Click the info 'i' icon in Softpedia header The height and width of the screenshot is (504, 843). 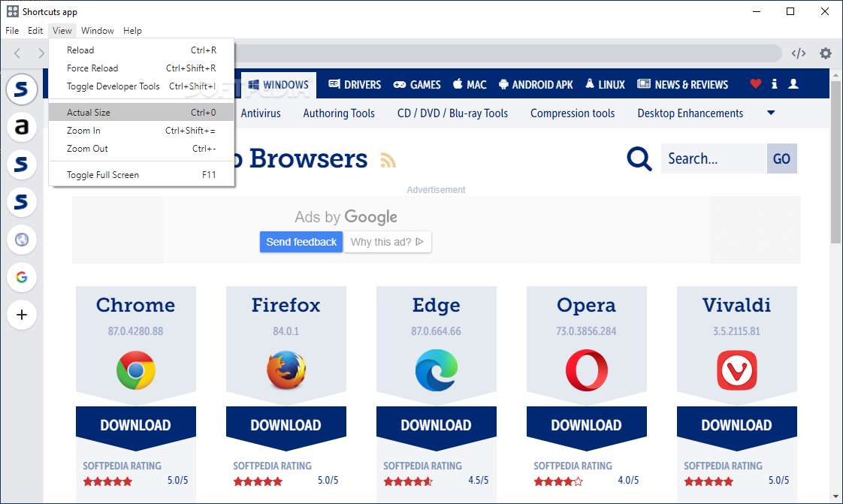point(774,84)
